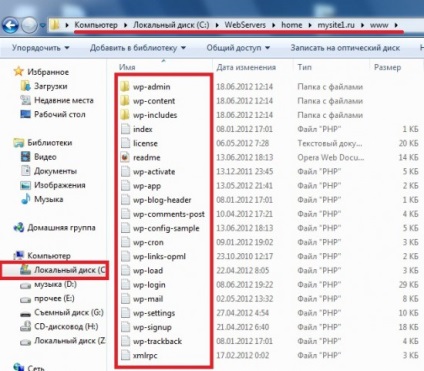Select the wp-login file icon
Viewport: 424px width, 371px height.
click(125, 285)
